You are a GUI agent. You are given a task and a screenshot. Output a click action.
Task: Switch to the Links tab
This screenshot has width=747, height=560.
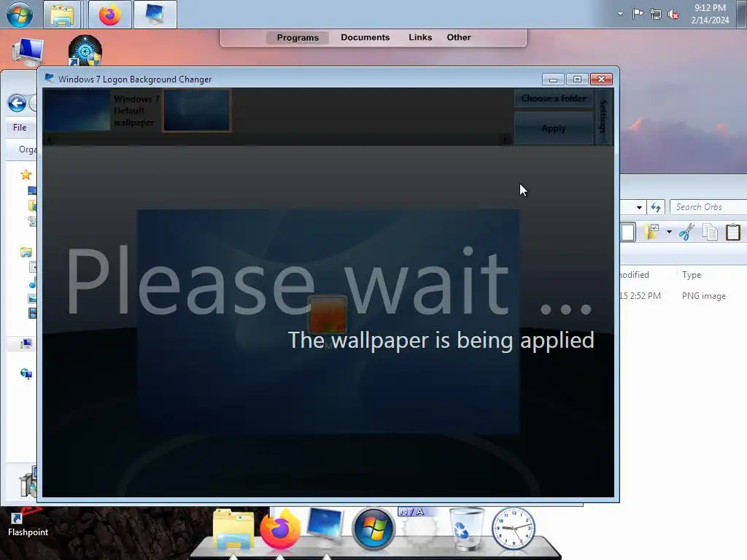[420, 37]
